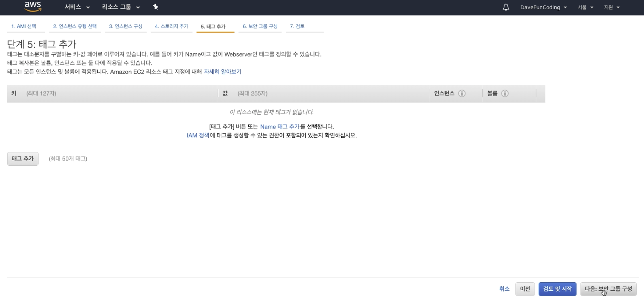Open the 서울 region dropdown
The width and height of the screenshot is (644, 304).
click(586, 7)
